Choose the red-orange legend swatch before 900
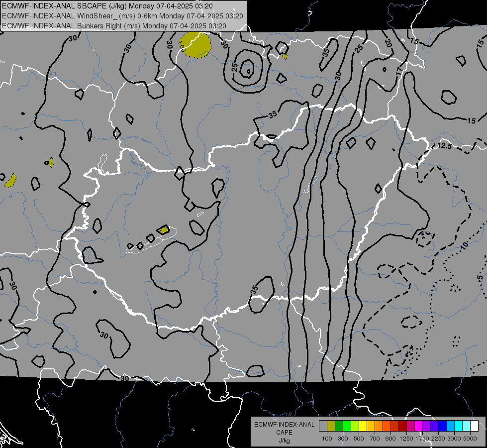This screenshot has height=448, width=487. pyautogui.click(x=387, y=426)
